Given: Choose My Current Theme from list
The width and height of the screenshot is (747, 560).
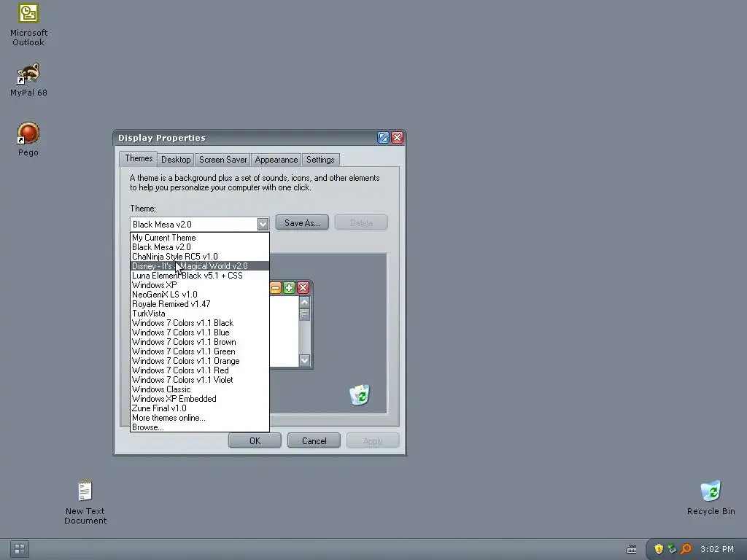Looking at the screenshot, I should (200, 238).
